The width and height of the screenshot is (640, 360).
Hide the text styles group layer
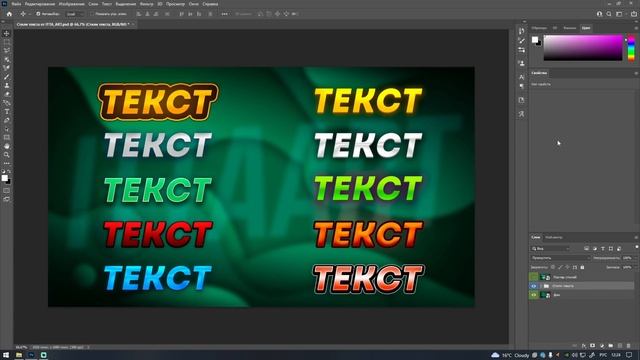click(533, 286)
